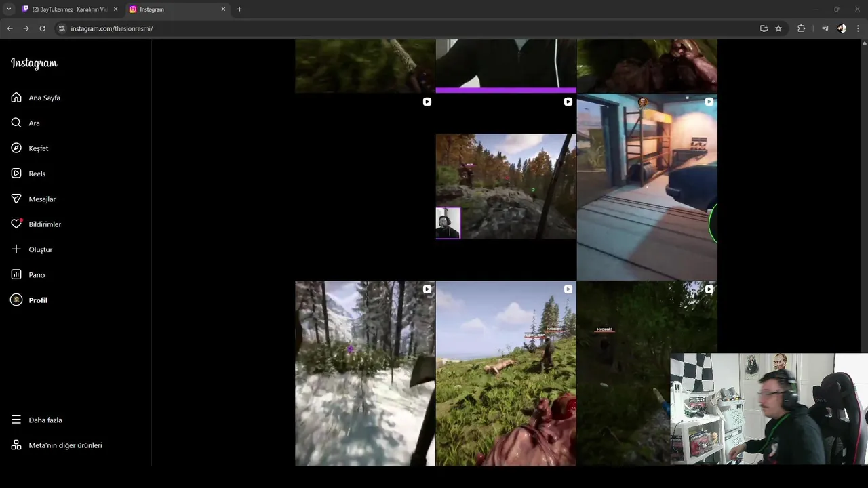Open the Profil avatar icon
Viewport: 868px width, 488px height.
point(16,300)
